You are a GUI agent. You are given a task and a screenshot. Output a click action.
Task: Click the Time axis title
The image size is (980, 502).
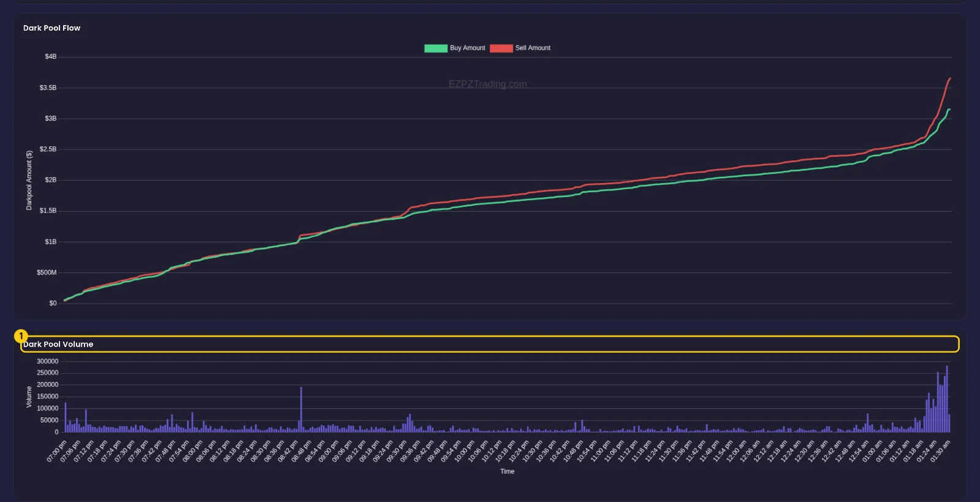click(x=507, y=471)
